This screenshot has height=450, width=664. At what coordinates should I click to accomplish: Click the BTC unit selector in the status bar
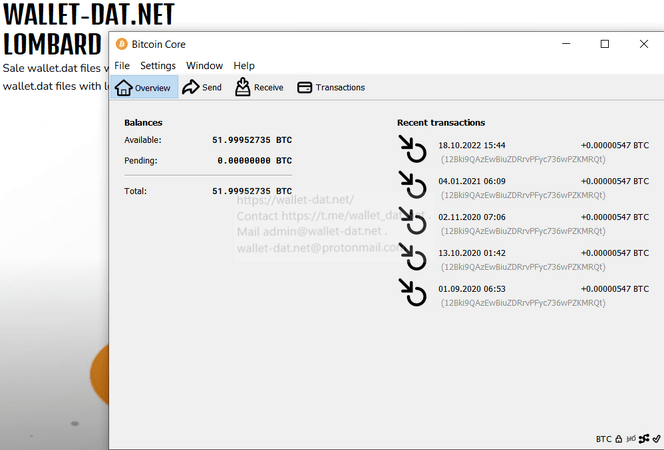point(603,439)
